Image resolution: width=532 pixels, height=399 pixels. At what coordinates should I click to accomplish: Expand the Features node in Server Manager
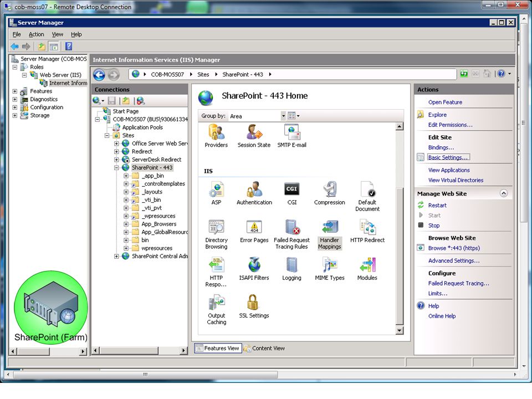click(x=14, y=91)
